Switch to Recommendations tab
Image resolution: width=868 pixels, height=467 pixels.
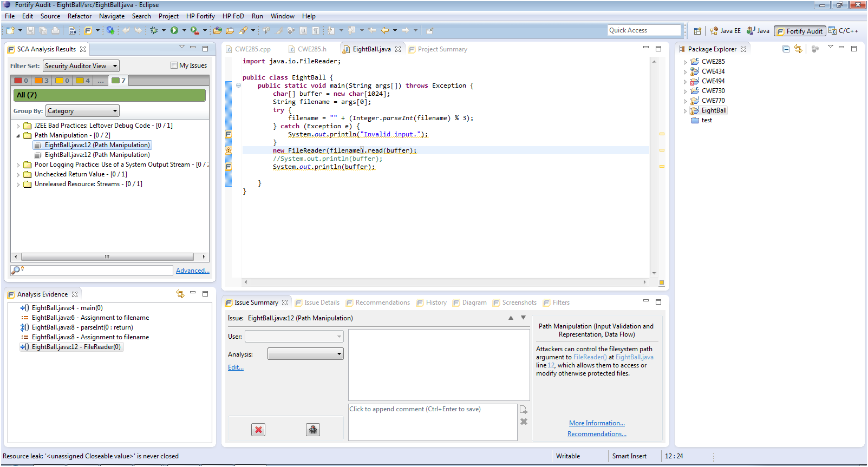click(378, 302)
